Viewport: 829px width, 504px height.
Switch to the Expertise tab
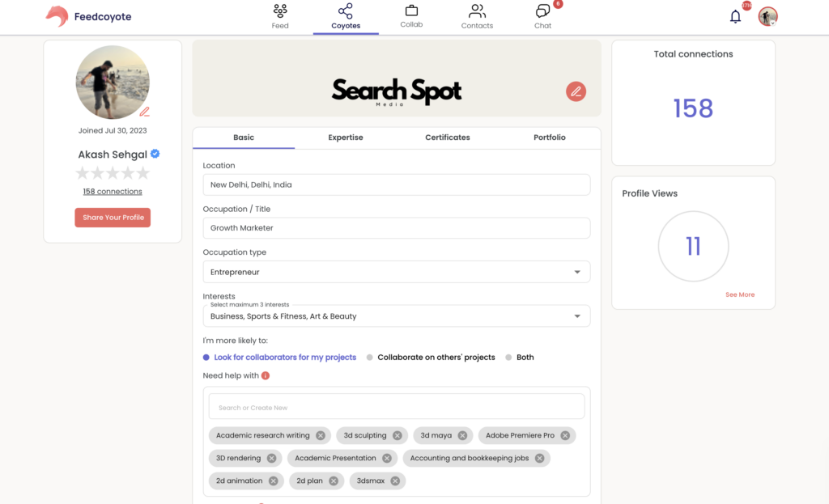pos(346,138)
